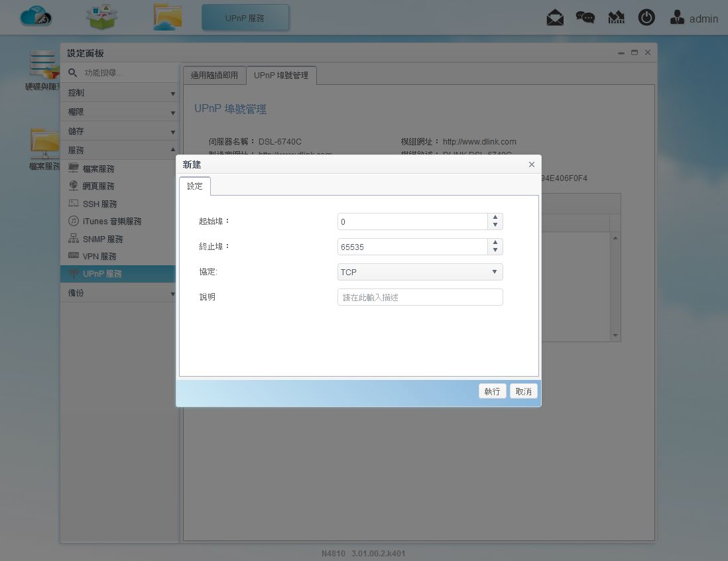Decrease 起始埠 value with down arrow
This screenshot has width=728, height=561.
(x=495, y=225)
